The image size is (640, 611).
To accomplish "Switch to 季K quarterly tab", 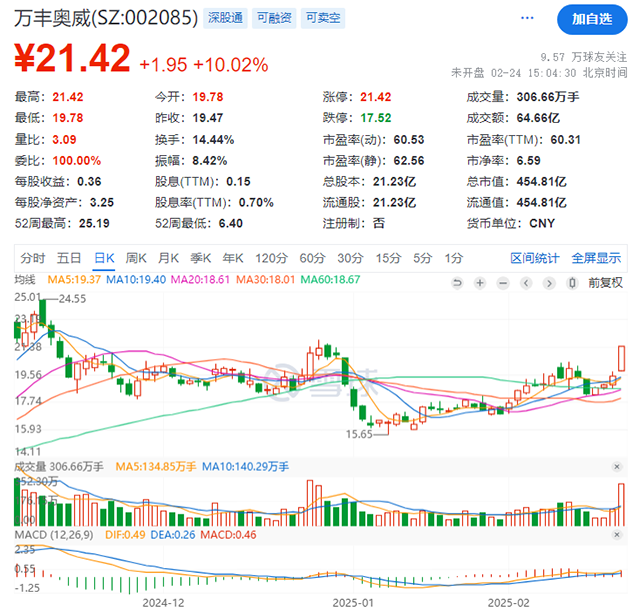I will point(200,258).
